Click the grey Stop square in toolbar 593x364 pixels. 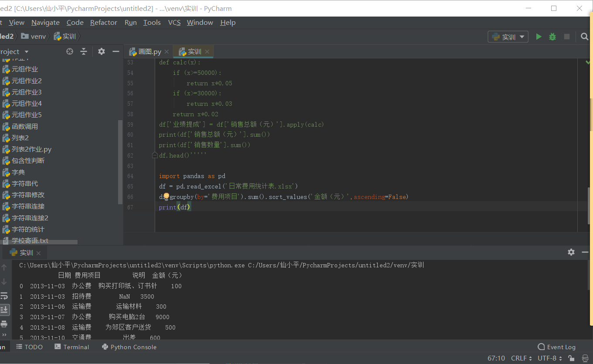[567, 37]
